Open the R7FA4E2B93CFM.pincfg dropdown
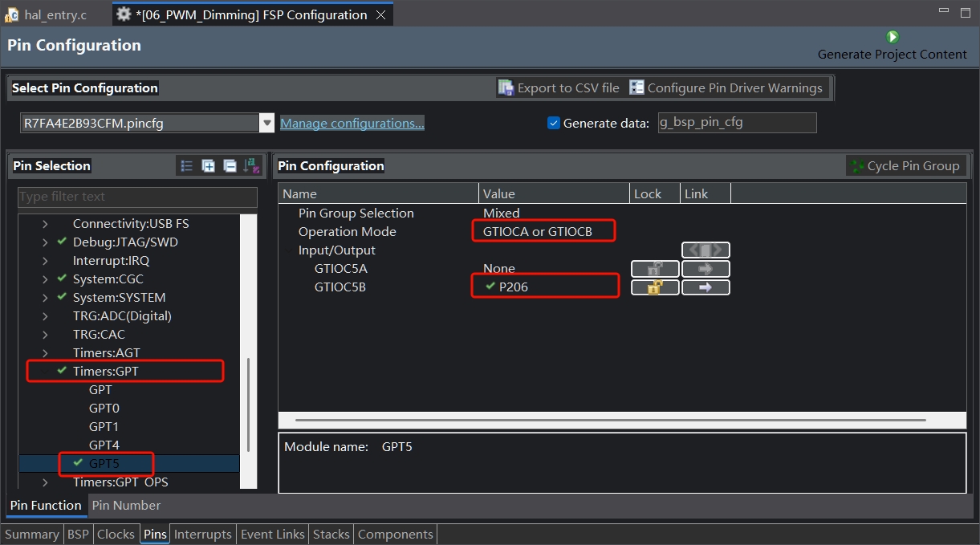Screen dimensions: 980x545 [267, 123]
